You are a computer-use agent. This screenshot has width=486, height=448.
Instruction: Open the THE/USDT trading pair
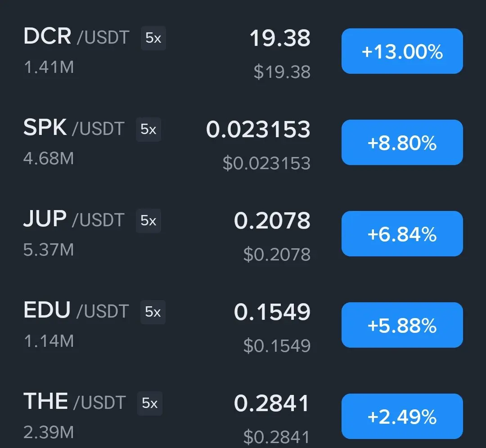74,402
